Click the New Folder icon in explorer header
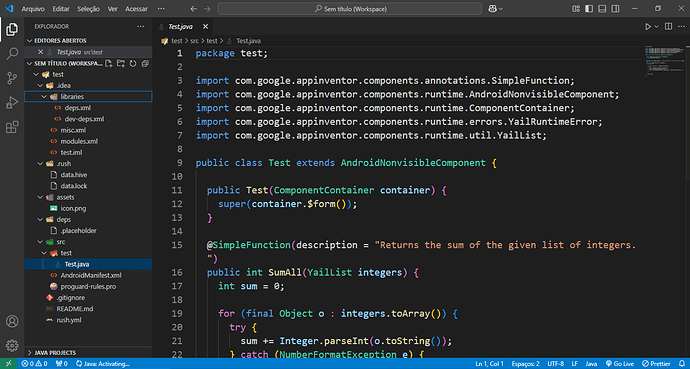 [x=121, y=63]
